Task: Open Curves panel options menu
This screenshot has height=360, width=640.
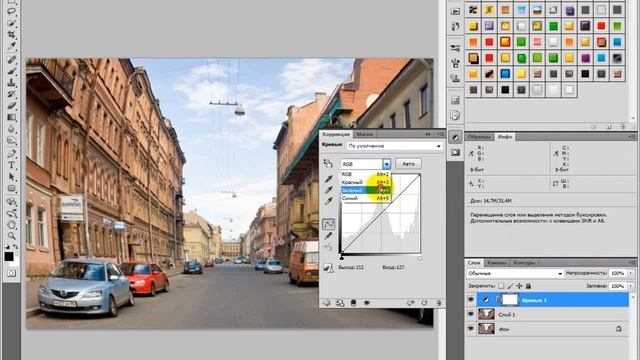Action: [441, 134]
